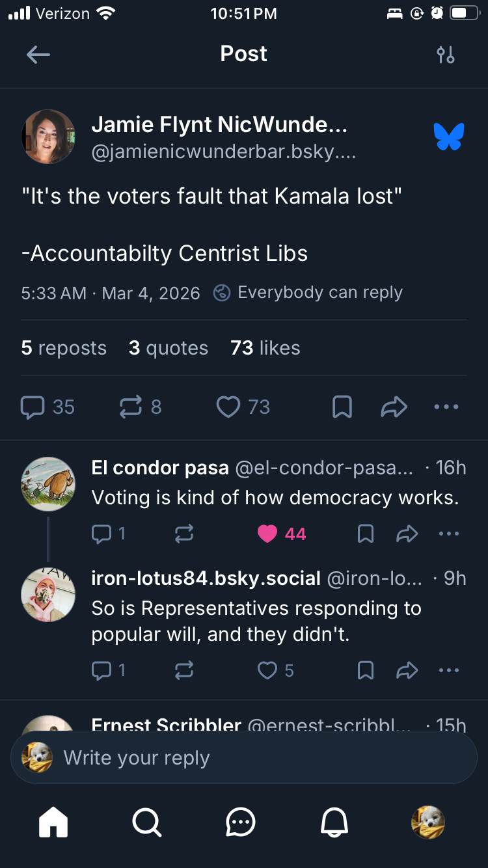Screen dimensions: 488x868
Task: Open the Search tab
Action: tap(147, 822)
